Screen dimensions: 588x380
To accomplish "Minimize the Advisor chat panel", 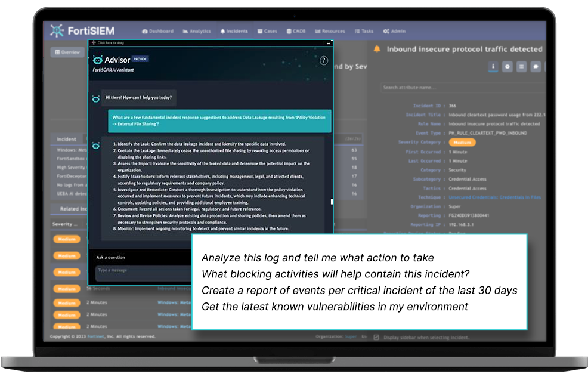I will [328, 44].
